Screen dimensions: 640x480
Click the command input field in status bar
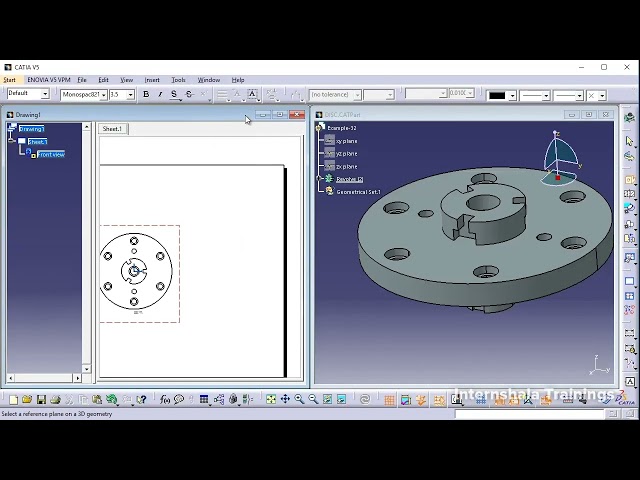tap(529, 414)
